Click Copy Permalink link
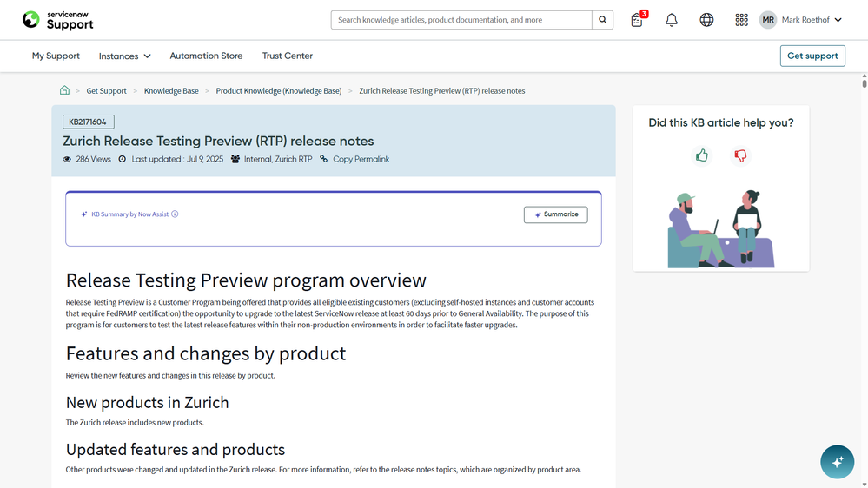868x488 pixels. click(361, 159)
